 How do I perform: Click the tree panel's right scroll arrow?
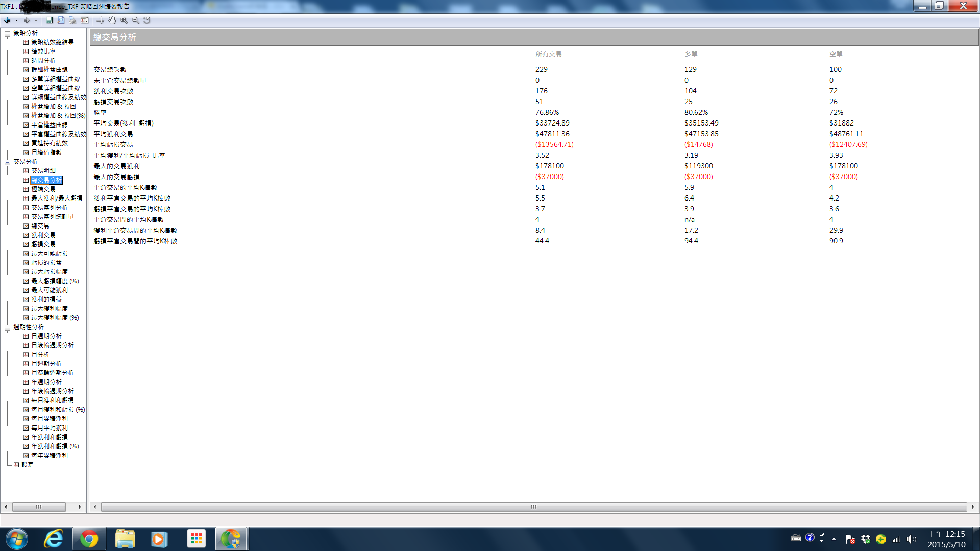pos(80,507)
